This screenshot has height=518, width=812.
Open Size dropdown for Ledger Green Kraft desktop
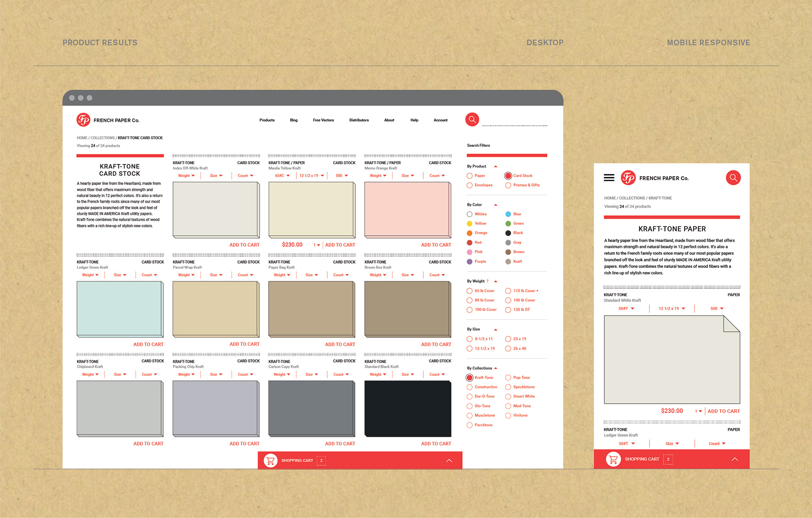click(120, 275)
